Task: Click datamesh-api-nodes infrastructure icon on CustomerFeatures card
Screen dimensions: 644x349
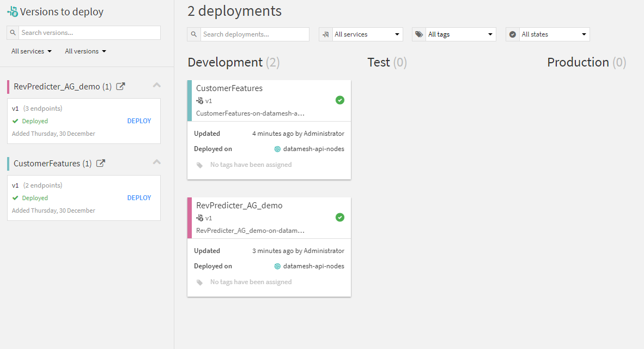Action: pos(277,149)
